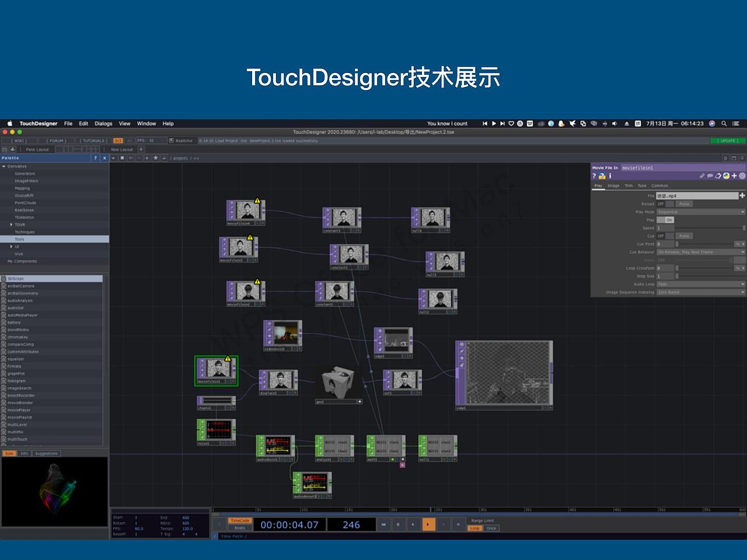Open Palette help question mark
This screenshot has height=560, width=747.
(96, 158)
